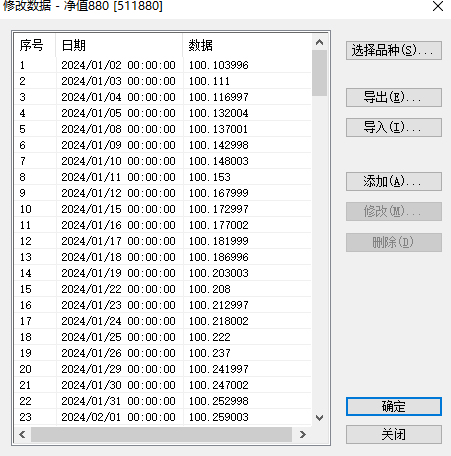Click the scroll right arrow of data list
Screen dimensions: 451x456
302,434
